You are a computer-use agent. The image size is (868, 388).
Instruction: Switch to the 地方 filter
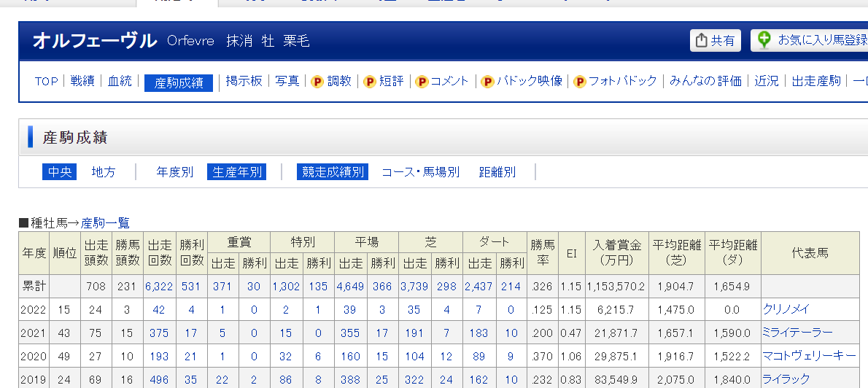104,172
